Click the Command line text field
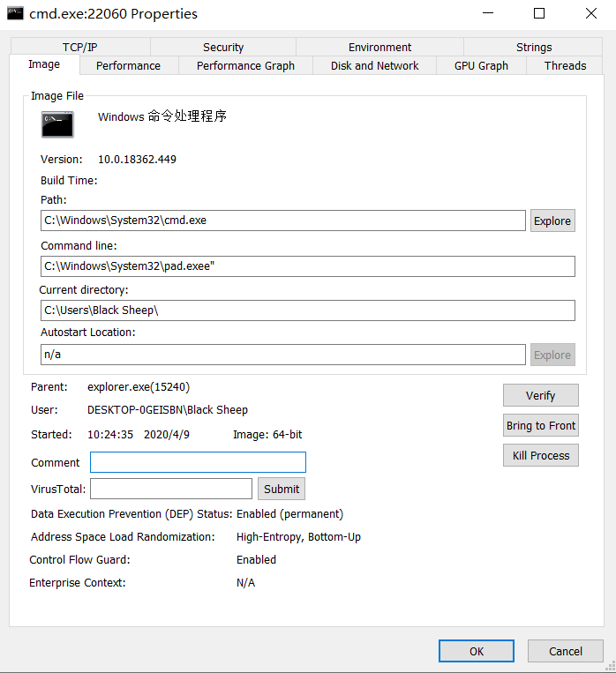The height and width of the screenshot is (673, 616). tap(308, 266)
